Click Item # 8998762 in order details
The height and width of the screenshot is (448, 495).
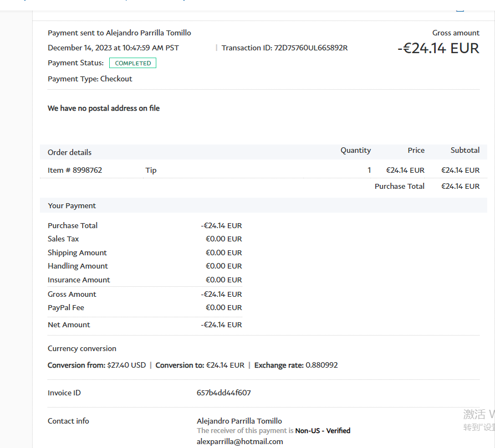[x=75, y=170]
